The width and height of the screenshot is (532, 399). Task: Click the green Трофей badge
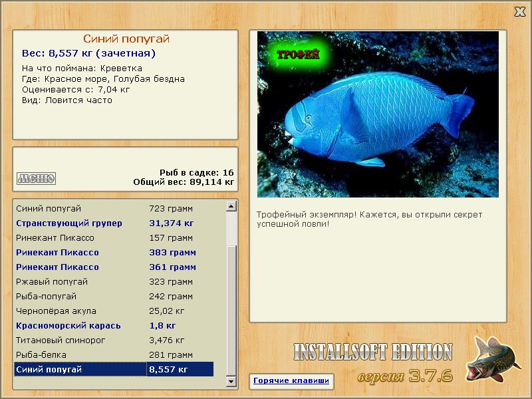pos(298,55)
